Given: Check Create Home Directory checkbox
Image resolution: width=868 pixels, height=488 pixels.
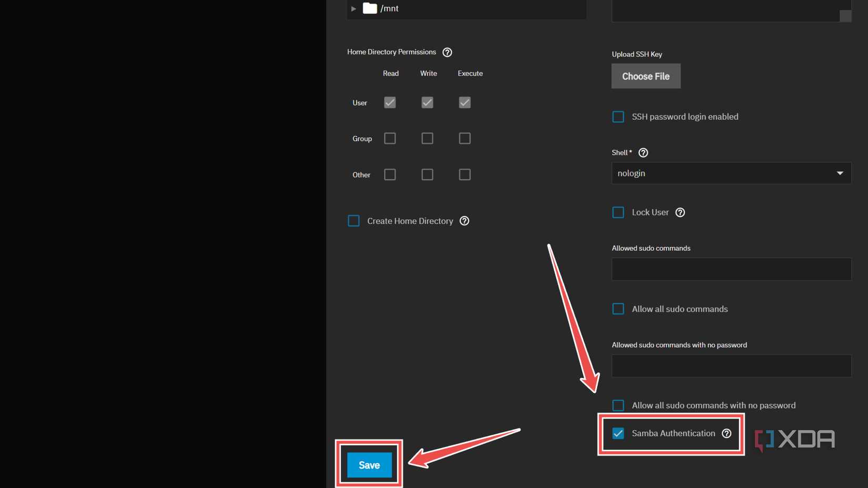Looking at the screenshot, I should (354, 221).
